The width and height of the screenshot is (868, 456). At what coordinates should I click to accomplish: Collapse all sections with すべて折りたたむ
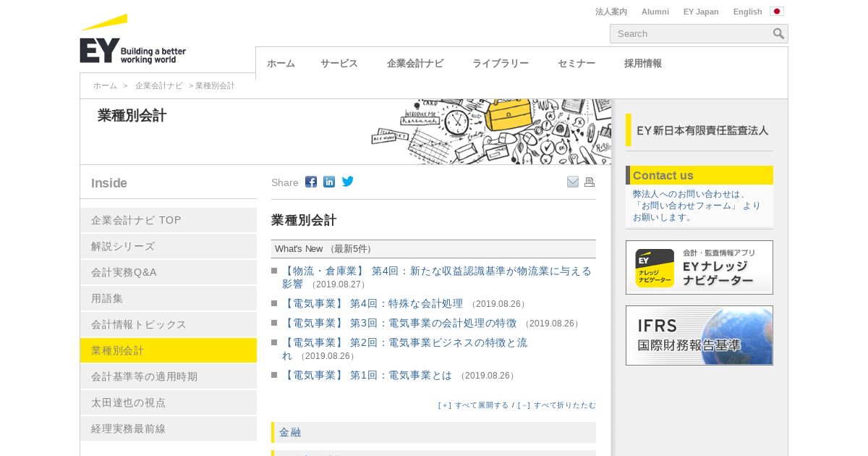pos(557,405)
